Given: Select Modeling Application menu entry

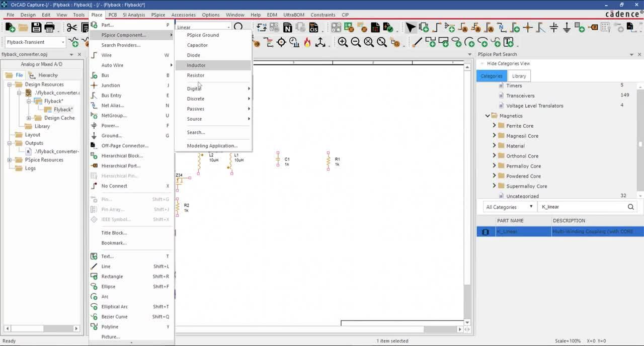Looking at the screenshot, I should tap(213, 146).
